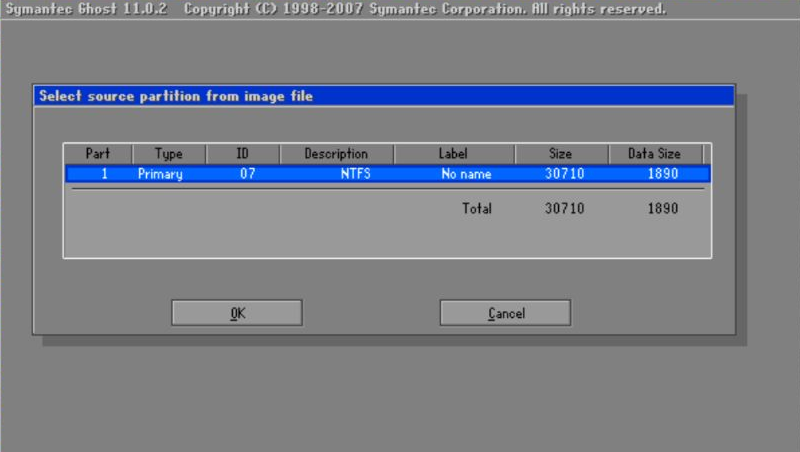Click the OK button
Screen dimensions: 800x452
tap(237, 313)
